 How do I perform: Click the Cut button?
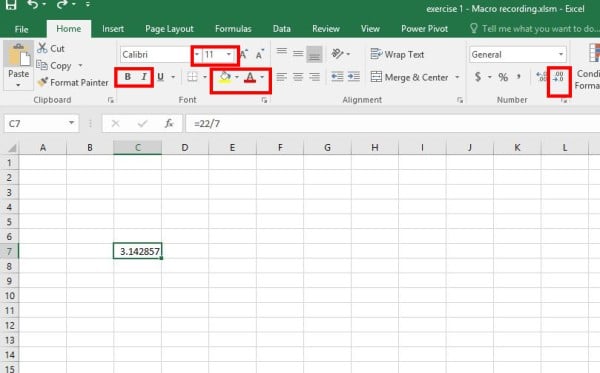(x=51, y=49)
